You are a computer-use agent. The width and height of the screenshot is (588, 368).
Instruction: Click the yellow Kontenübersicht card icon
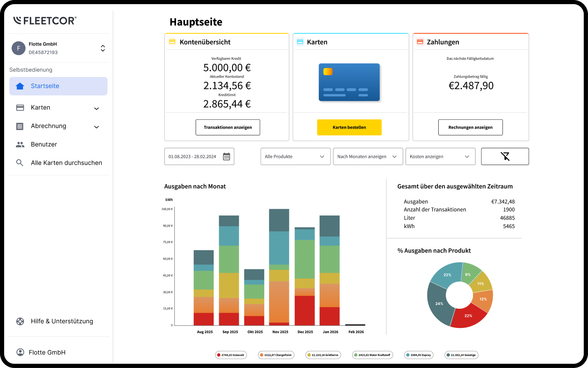coord(173,41)
